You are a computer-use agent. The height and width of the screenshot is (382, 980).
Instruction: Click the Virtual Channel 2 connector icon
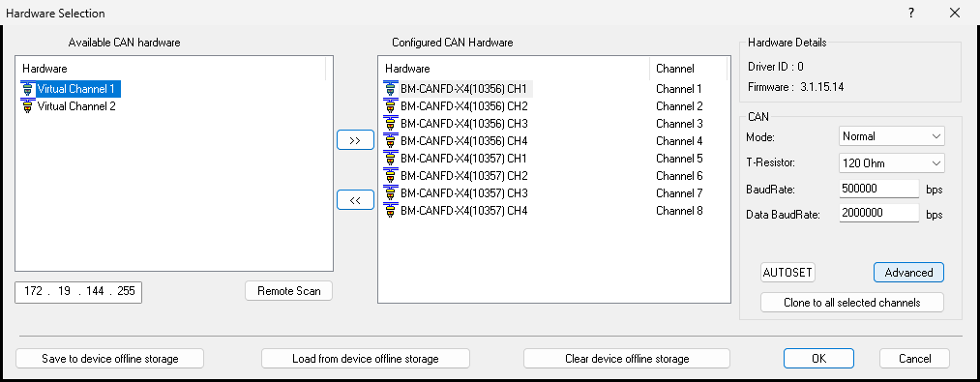[x=27, y=106]
